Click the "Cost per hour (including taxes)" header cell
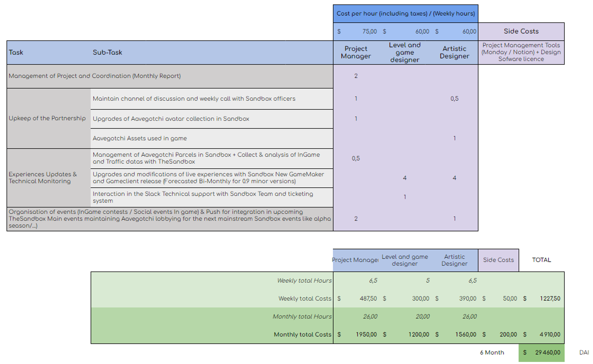 (405, 13)
